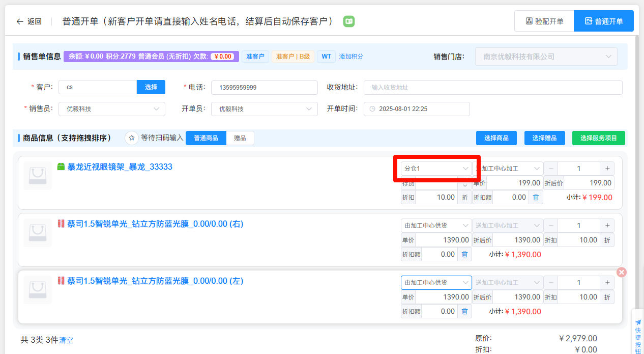Click the 选择服务项目 green button
This screenshot has height=354, width=644.
click(x=599, y=138)
